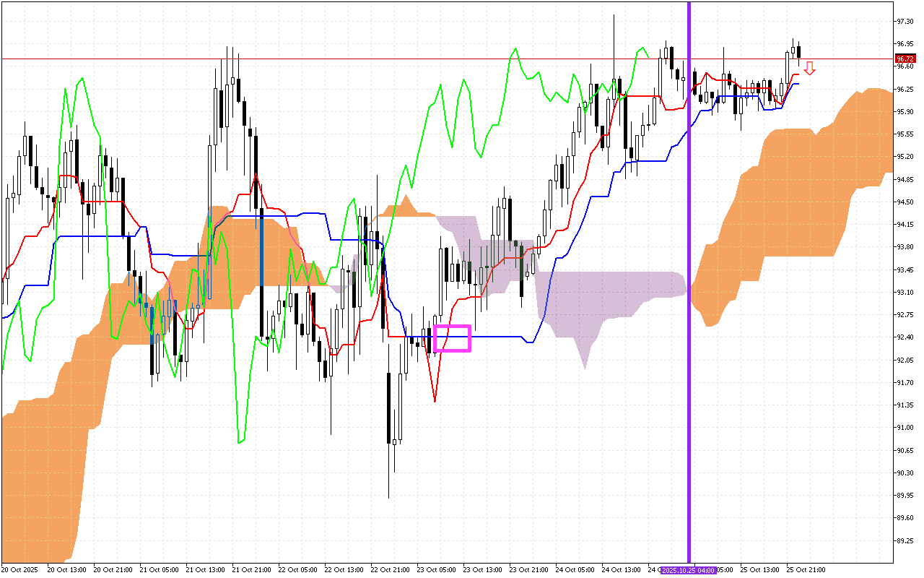
Task: Click the orange Ichimoku cloud at far right
Action: tap(794, 188)
